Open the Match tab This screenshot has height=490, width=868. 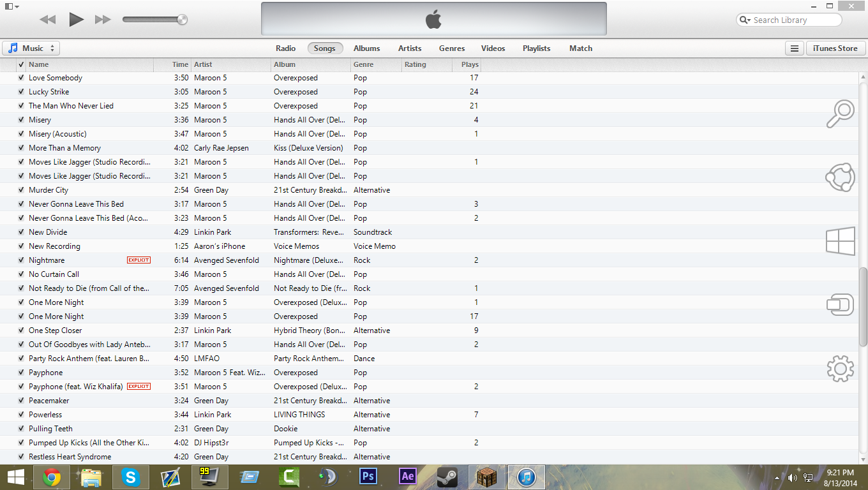[x=581, y=48]
